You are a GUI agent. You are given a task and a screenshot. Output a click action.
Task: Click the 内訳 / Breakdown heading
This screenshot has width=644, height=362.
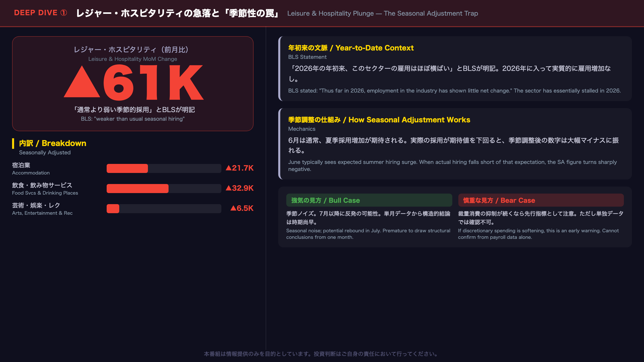point(53,143)
